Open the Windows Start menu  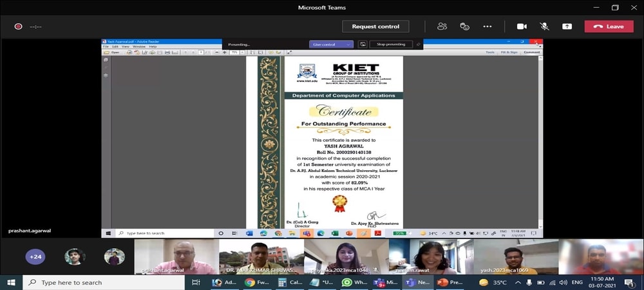tap(12, 282)
